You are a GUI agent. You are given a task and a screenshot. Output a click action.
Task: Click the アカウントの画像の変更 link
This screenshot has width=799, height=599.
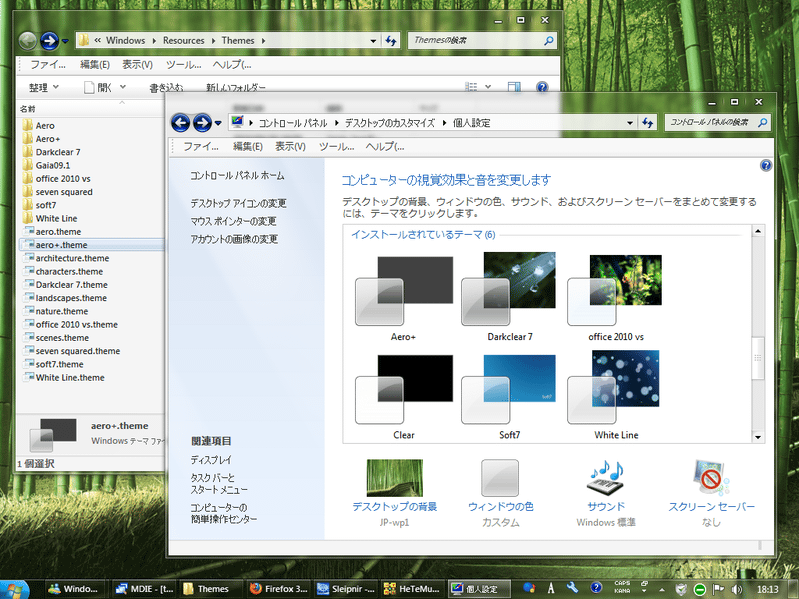(234, 239)
